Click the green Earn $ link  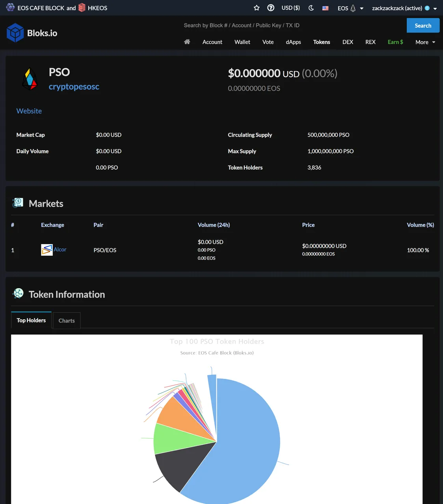395,42
